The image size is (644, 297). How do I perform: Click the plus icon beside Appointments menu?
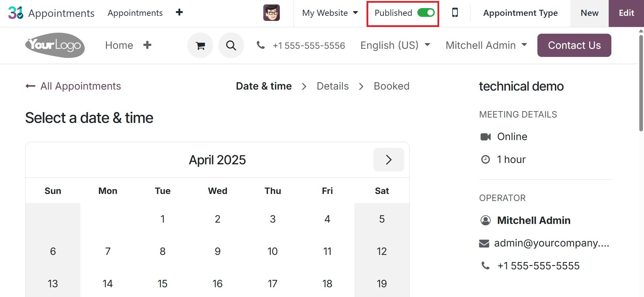point(179,12)
